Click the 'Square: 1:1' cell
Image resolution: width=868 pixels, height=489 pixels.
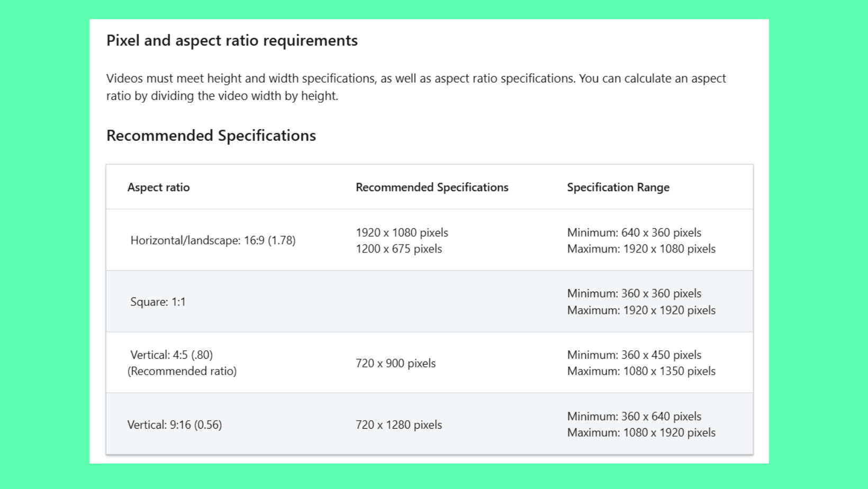click(x=158, y=302)
